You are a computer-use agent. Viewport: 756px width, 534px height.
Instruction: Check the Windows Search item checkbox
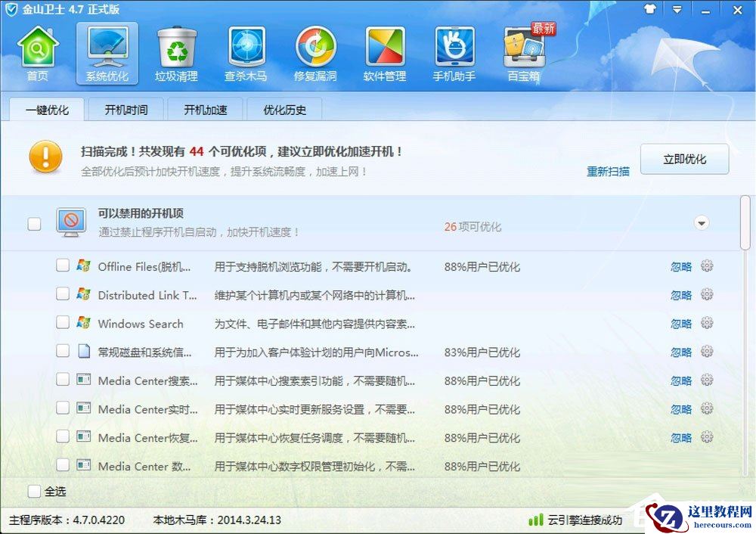64,323
